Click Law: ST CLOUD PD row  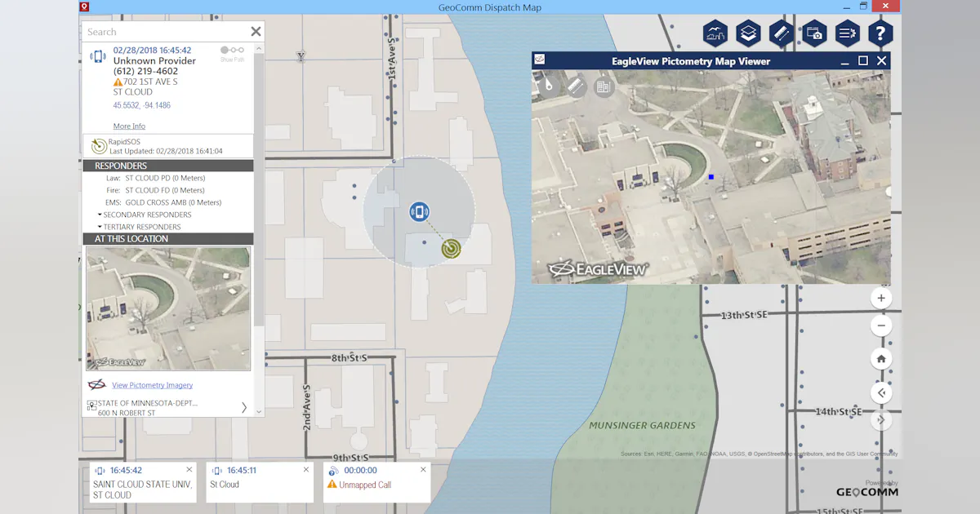(x=156, y=178)
